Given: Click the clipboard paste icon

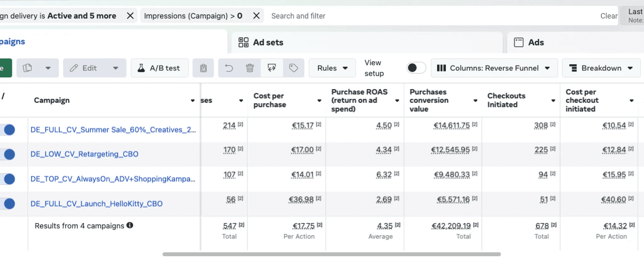Looking at the screenshot, I should point(203,68).
